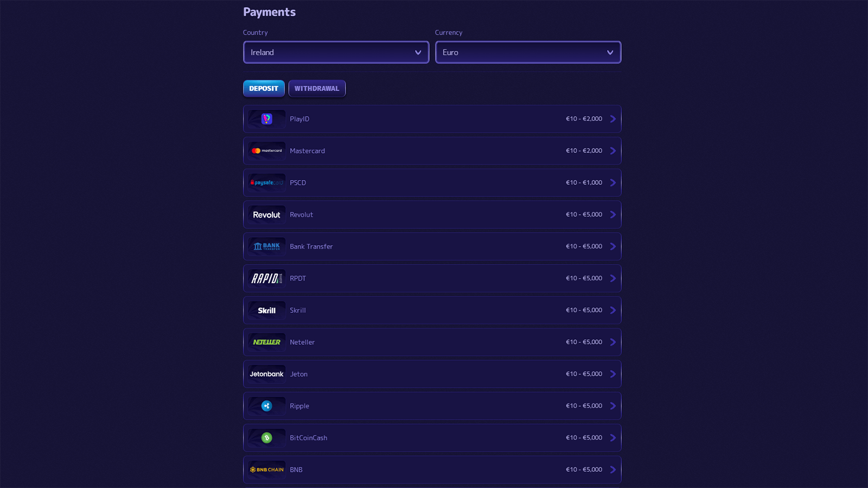This screenshot has width=868, height=488.
Task: Expand the RPDT payment option arrow
Action: tap(613, 278)
